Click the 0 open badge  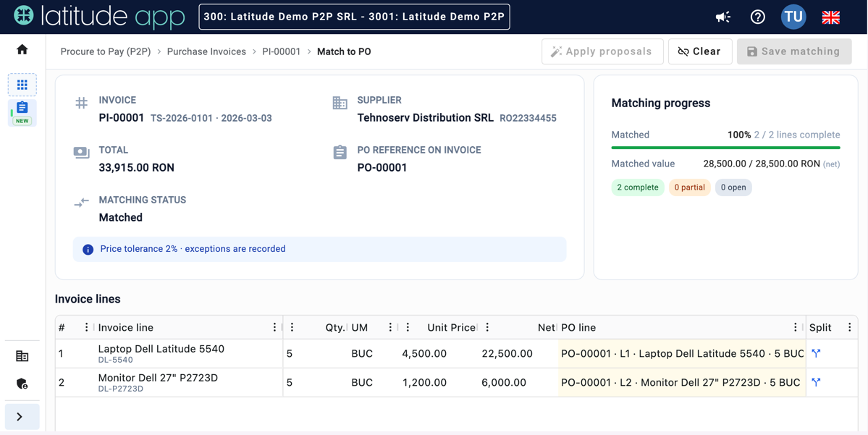[733, 187]
